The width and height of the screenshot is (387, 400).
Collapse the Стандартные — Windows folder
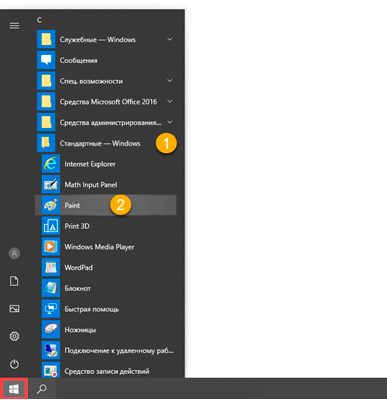coord(105,143)
